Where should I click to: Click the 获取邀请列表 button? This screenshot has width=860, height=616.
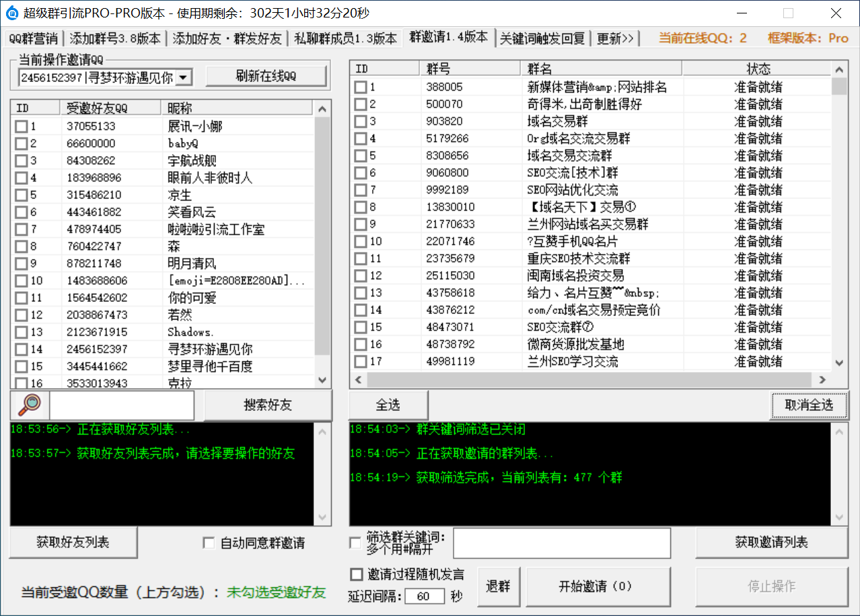771,543
